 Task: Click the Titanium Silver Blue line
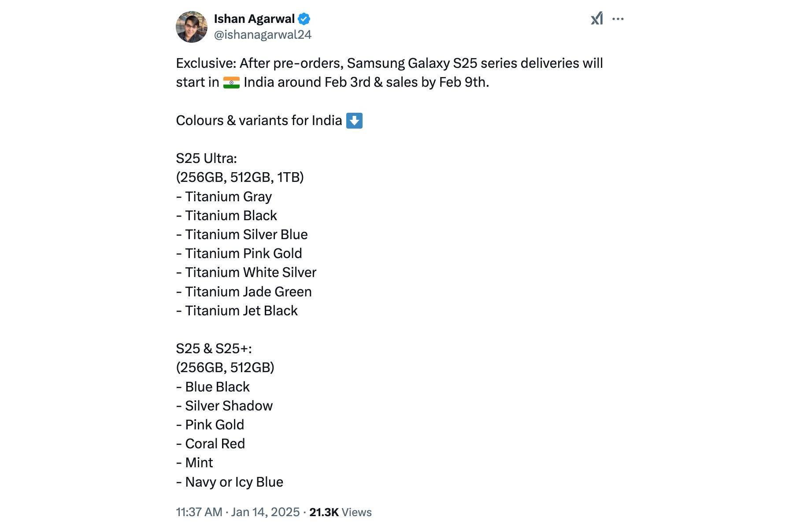[242, 234]
